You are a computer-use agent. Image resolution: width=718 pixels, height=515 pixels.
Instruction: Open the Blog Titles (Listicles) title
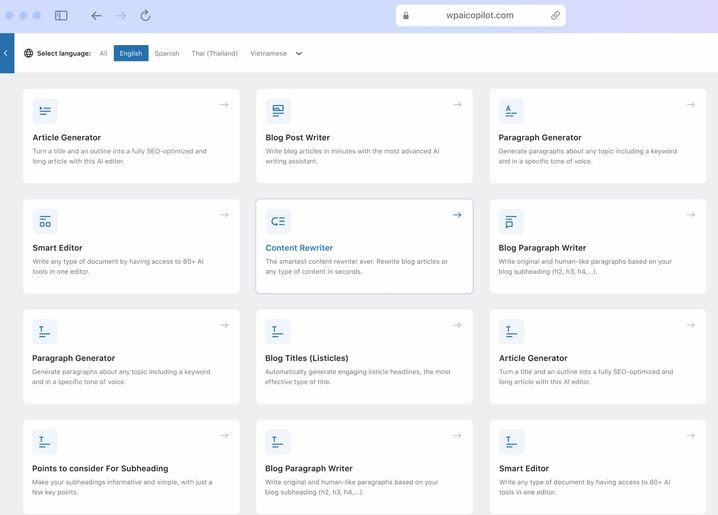pyautogui.click(x=307, y=358)
